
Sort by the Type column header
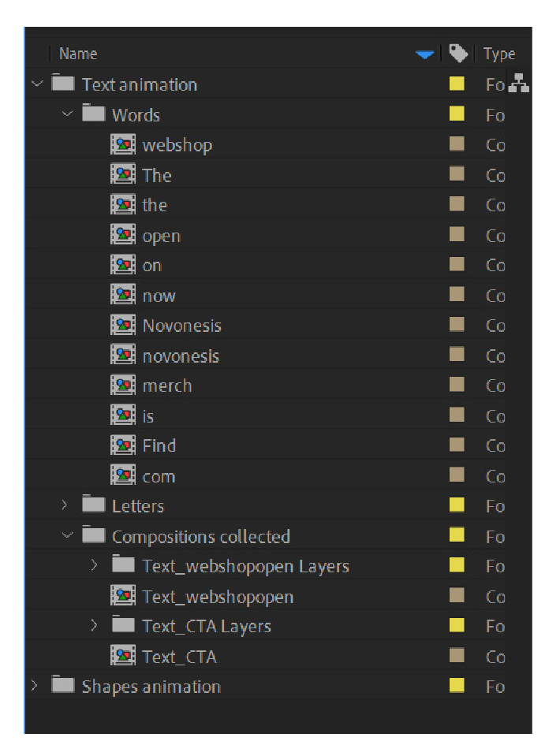[499, 54]
